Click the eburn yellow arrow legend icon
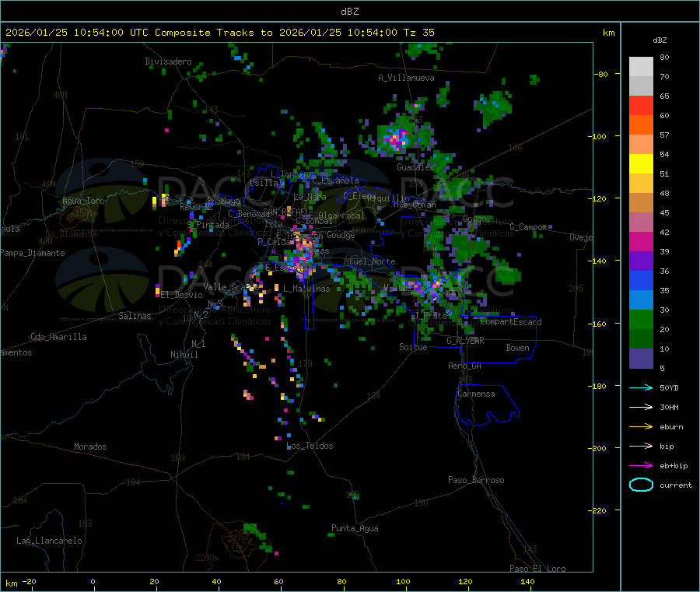This screenshot has height=592, width=700. (641, 427)
